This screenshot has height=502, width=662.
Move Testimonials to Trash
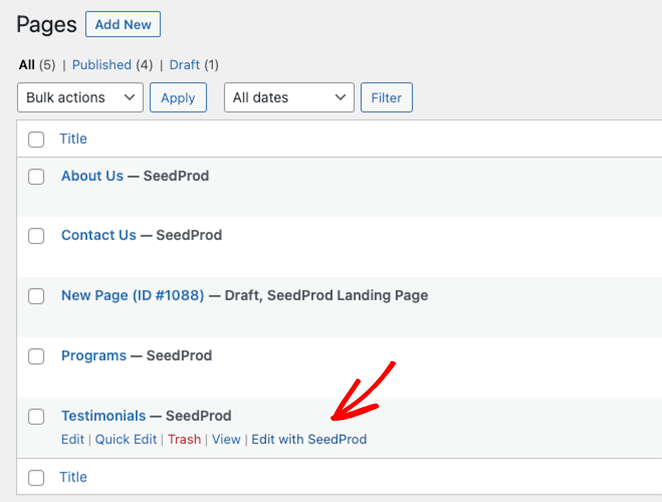(184, 439)
